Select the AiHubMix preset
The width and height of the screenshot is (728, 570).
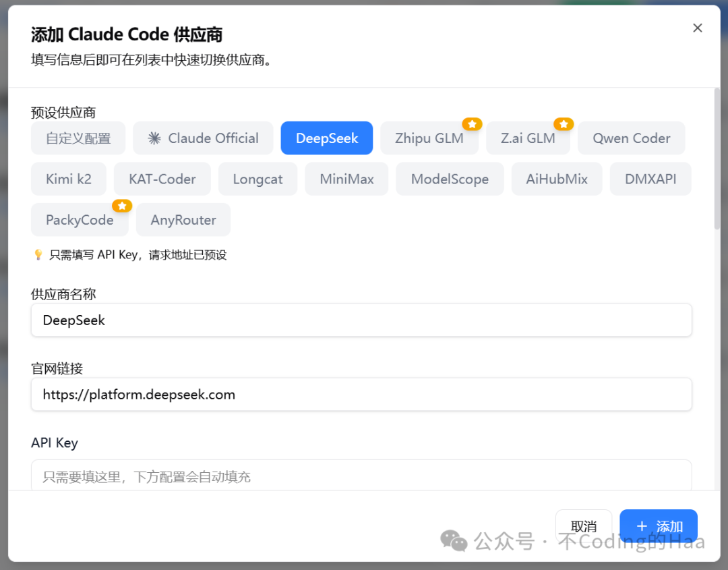pyautogui.click(x=557, y=179)
